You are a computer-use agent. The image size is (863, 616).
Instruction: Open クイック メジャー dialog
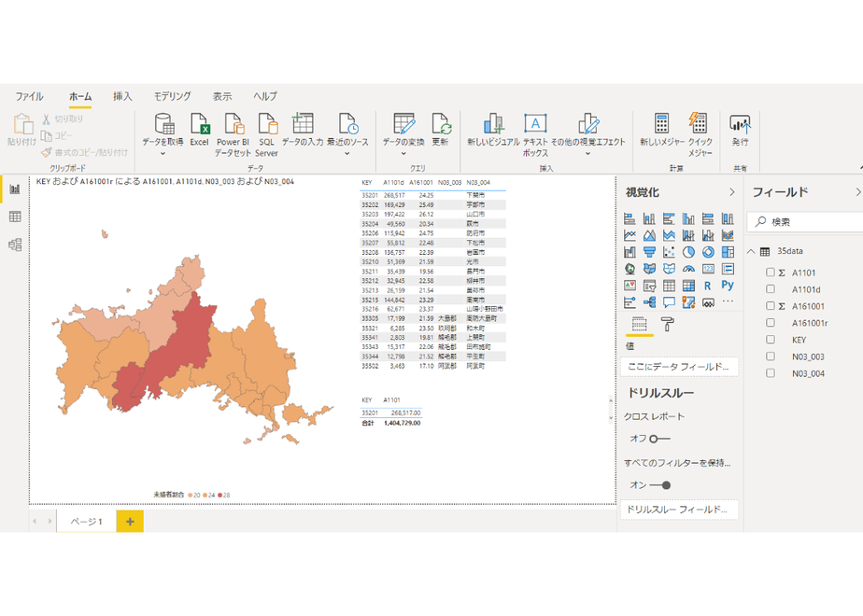click(x=700, y=134)
